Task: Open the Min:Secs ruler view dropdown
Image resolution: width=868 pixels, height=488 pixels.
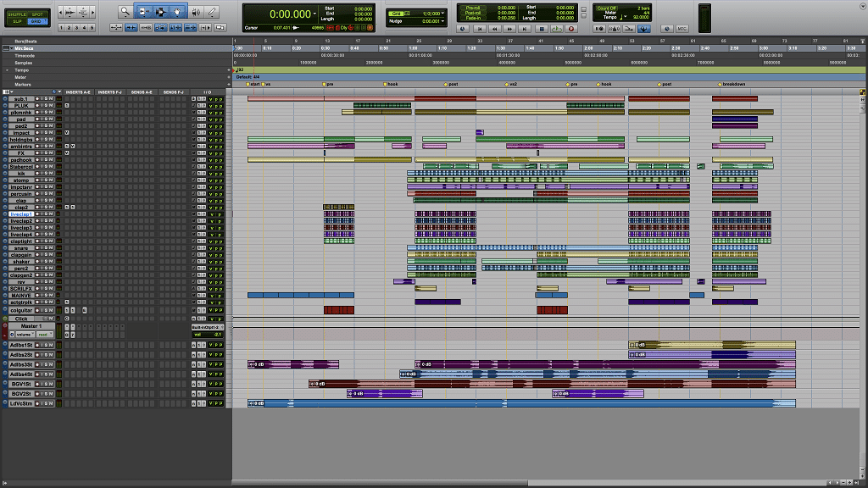Action: 12,48
